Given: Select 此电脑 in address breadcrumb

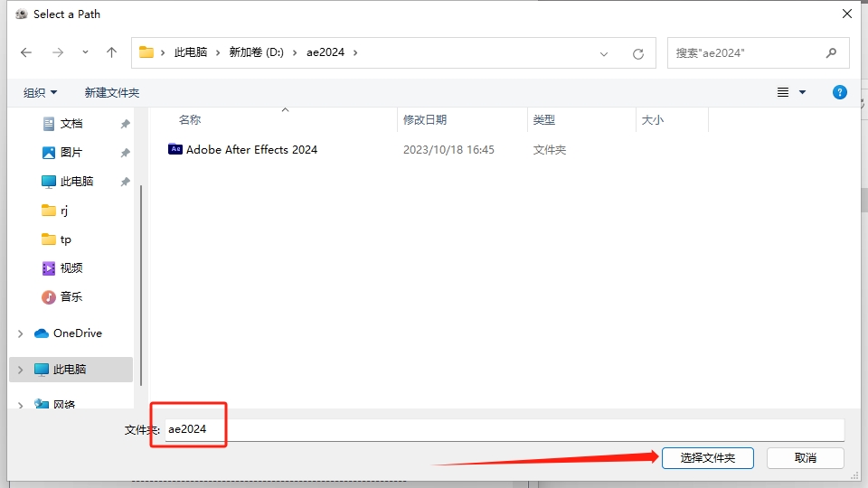Looking at the screenshot, I should pyautogui.click(x=191, y=52).
